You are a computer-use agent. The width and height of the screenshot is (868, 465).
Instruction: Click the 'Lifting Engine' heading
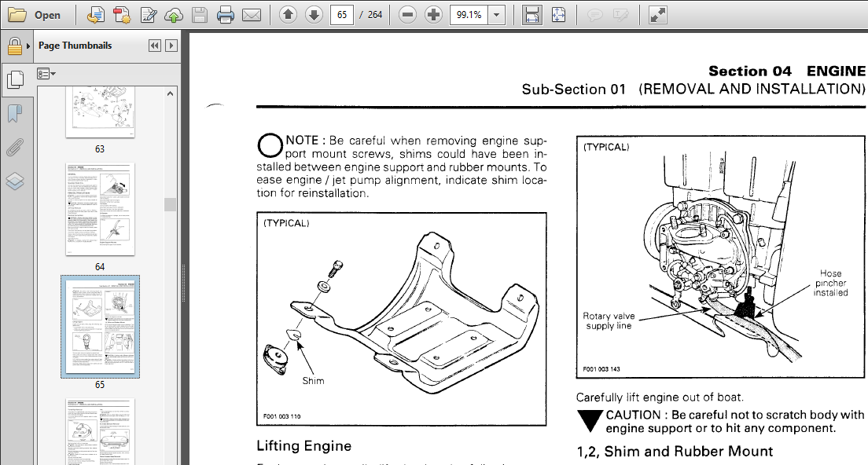click(304, 446)
